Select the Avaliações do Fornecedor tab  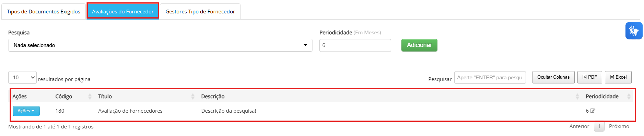click(123, 11)
